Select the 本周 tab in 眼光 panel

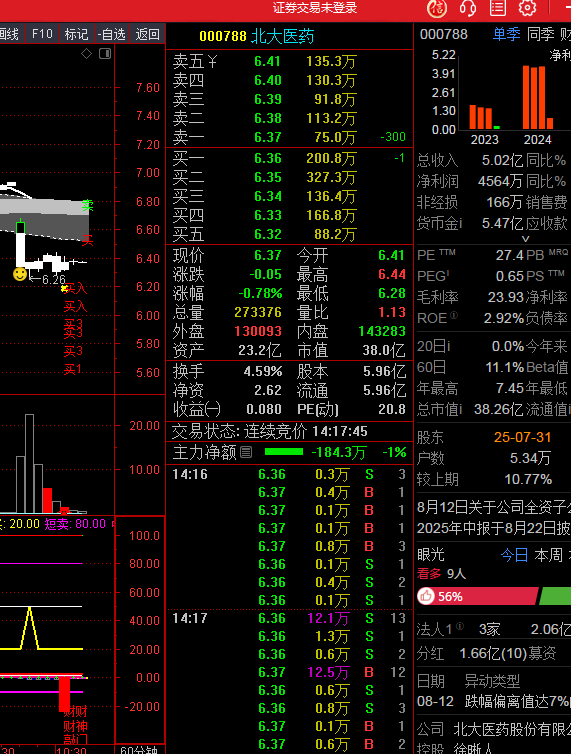coord(548,555)
